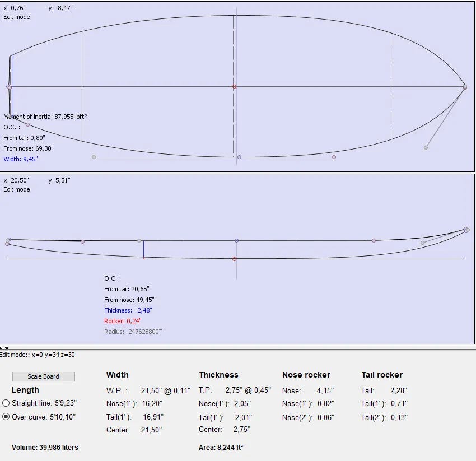The width and height of the screenshot is (476, 461).
Task: Select the nose tip control point in profile view
Action: click(466, 229)
